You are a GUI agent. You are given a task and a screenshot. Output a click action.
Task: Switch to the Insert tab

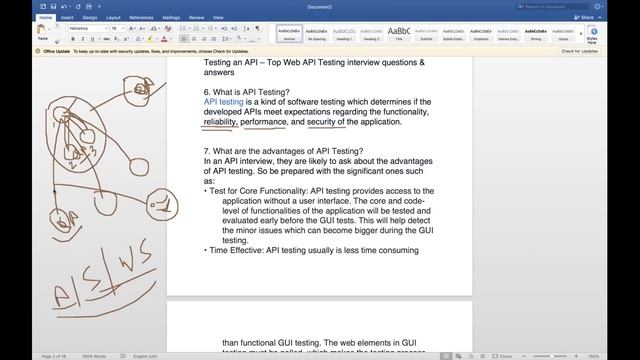pos(67,18)
